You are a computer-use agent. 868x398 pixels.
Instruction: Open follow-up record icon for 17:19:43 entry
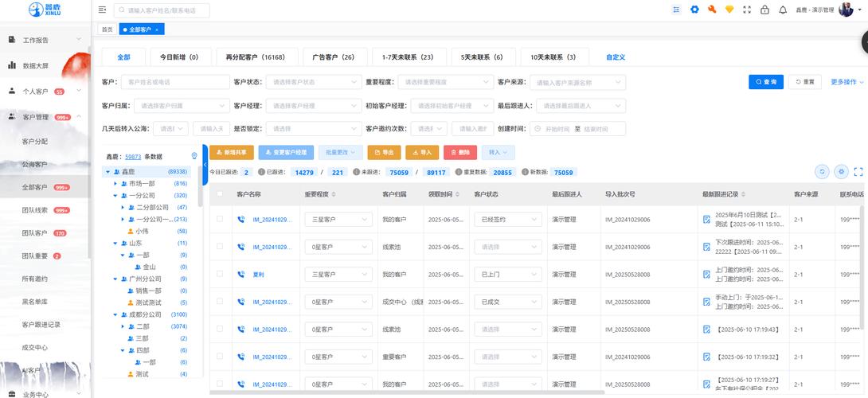[706, 330]
